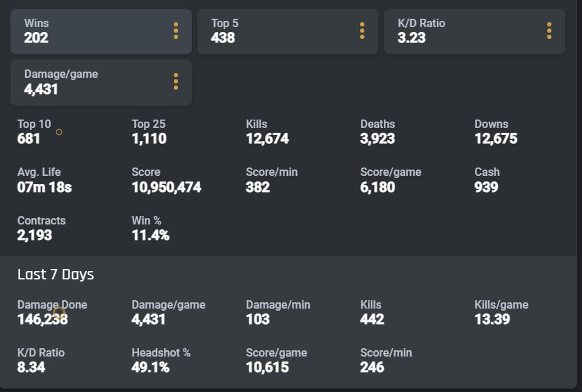
Task: Click the Last 7 Days heading
Action: tap(56, 275)
